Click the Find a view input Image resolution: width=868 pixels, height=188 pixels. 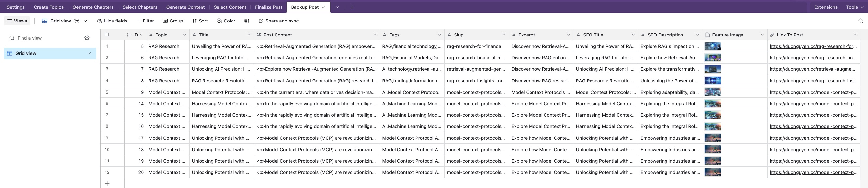coord(47,38)
